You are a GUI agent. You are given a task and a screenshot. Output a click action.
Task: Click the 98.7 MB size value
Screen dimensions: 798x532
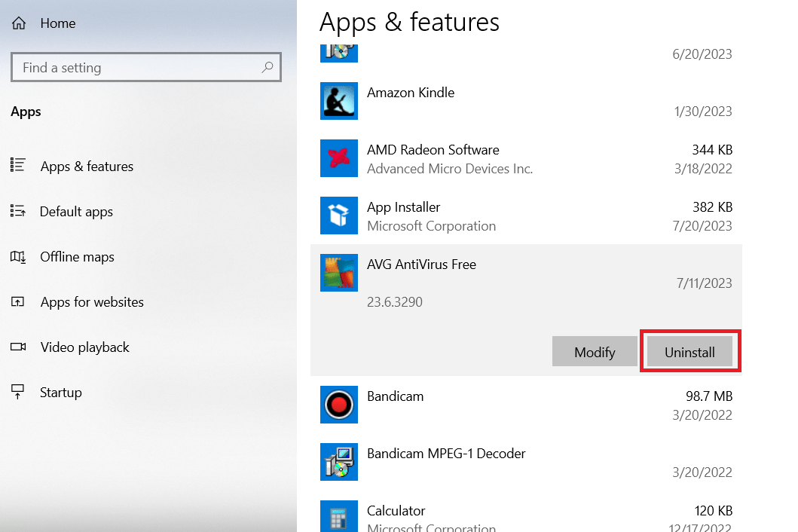tap(709, 396)
